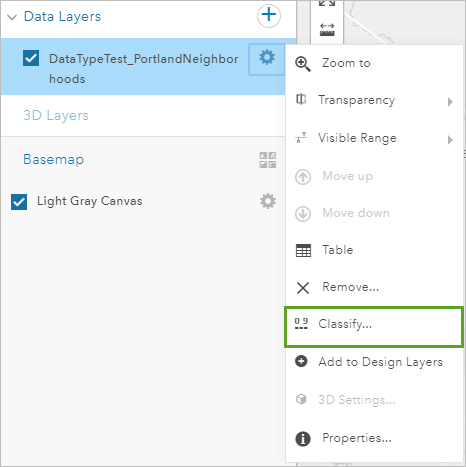This screenshot has height=467, width=466.
Task: Open the basemap gallery grid icon
Action: coord(268,160)
